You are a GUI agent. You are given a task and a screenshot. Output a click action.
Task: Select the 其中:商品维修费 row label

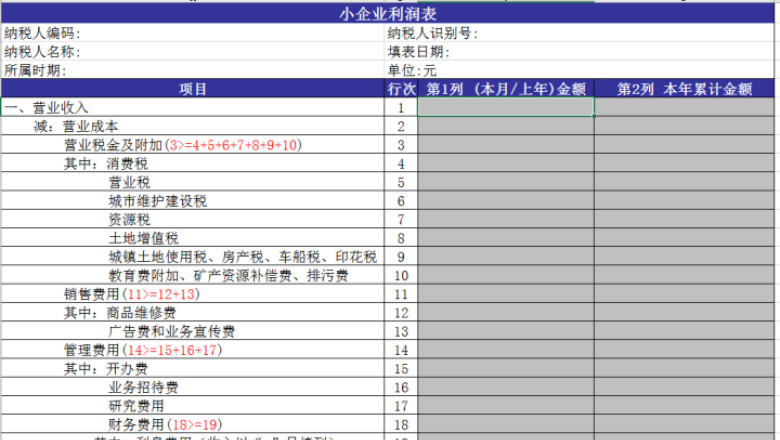(193, 313)
